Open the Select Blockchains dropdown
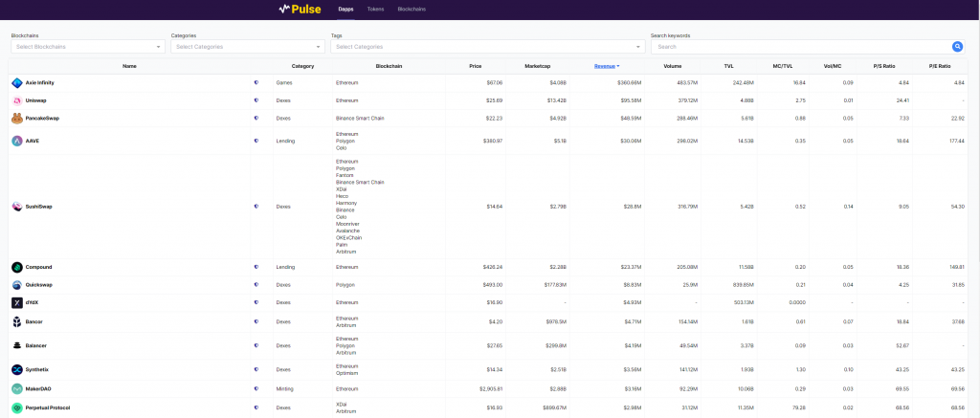The image size is (980, 418). [88, 47]
